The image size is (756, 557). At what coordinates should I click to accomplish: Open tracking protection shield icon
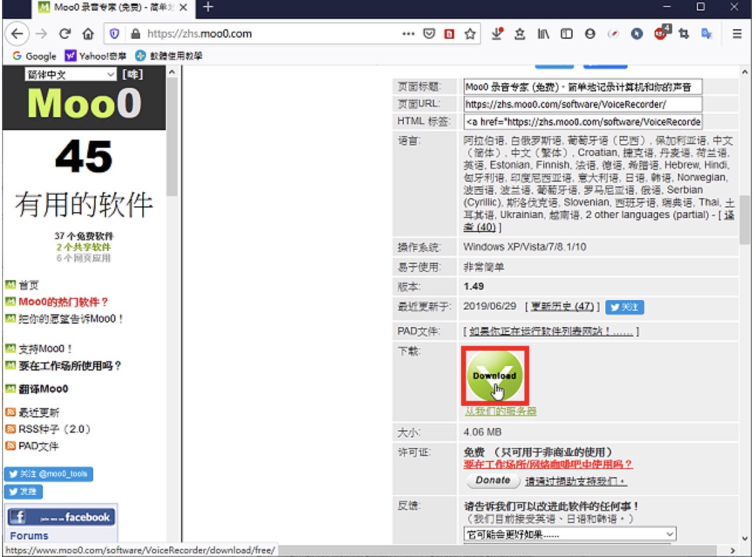point(115,34)
